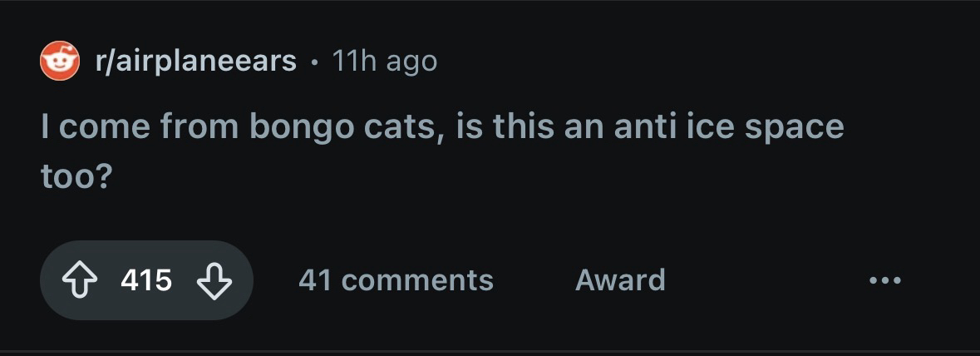Open the three-dot more options menu
The image size is (980, 356).
pyautogui.click(x=885, y=280)
